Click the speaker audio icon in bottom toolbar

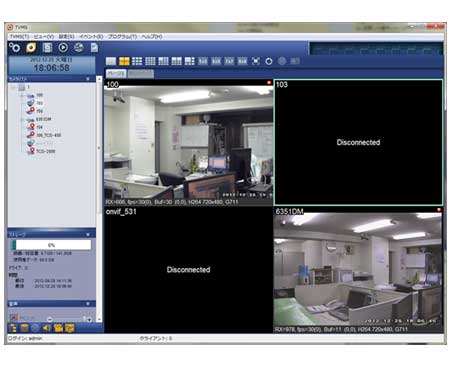coord(46,328)
